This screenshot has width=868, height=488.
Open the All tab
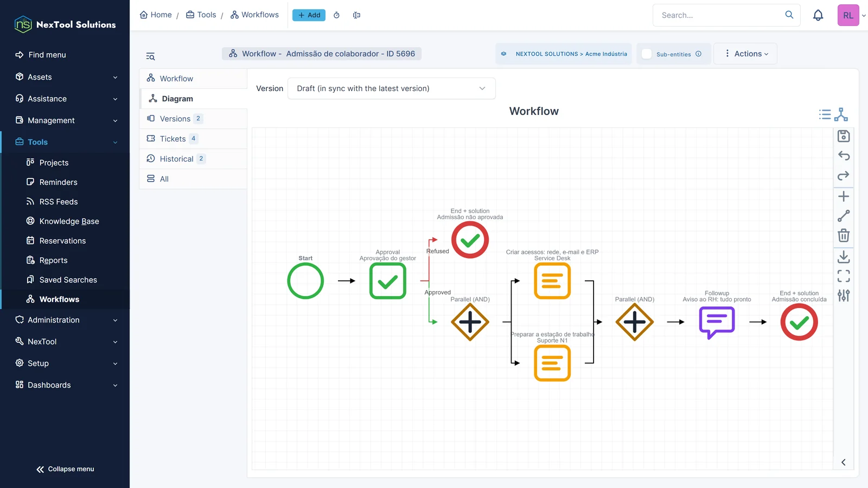click(x=193, y=179)
